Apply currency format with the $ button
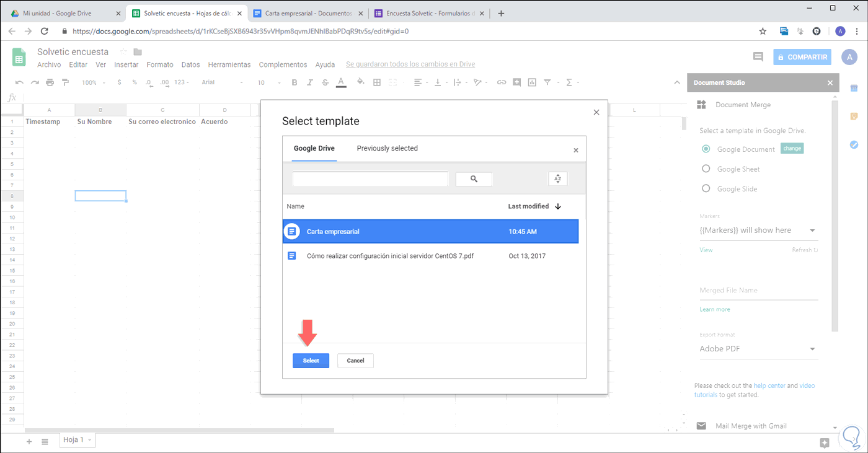 click(x=119, y=82)
